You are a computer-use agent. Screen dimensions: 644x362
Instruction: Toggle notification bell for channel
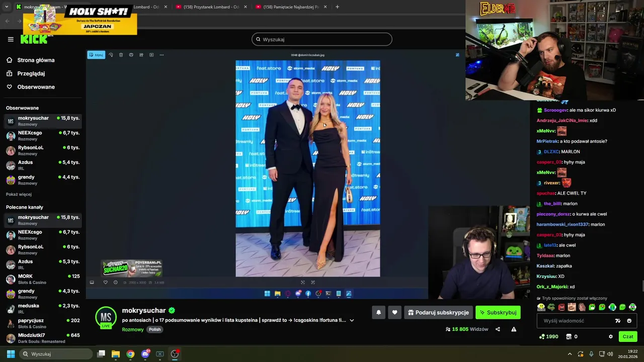click(378, 312)
